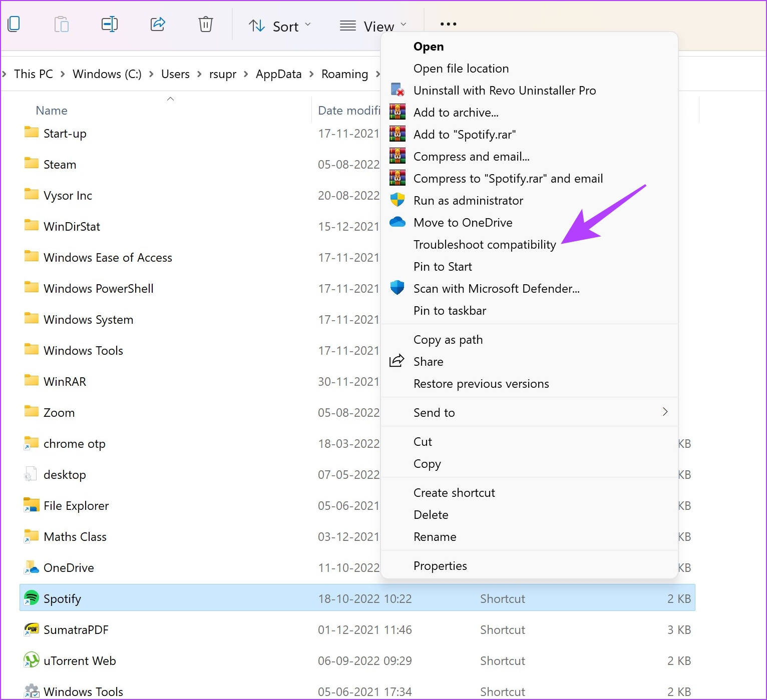Choose Add to archive...

(x=529, y=113)
